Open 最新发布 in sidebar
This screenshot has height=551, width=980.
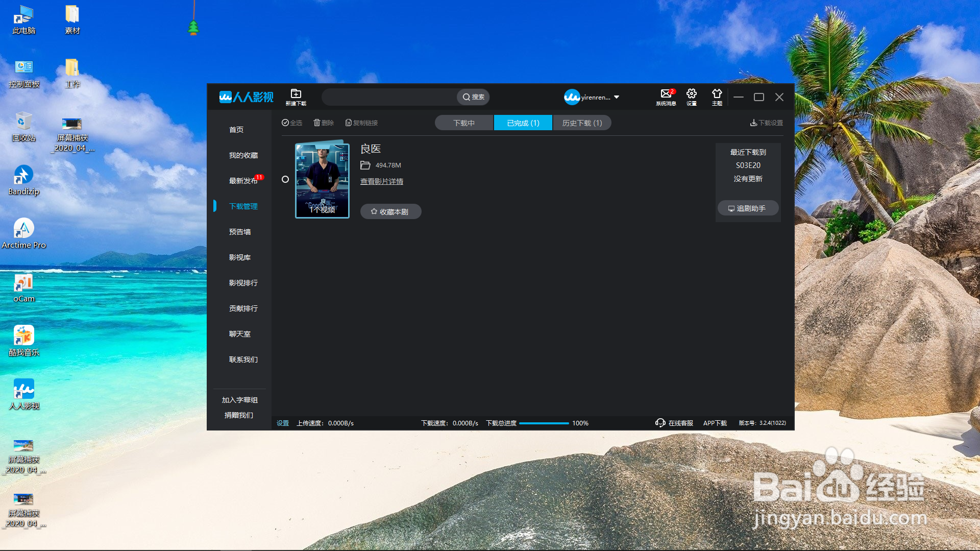pos(243,181)
